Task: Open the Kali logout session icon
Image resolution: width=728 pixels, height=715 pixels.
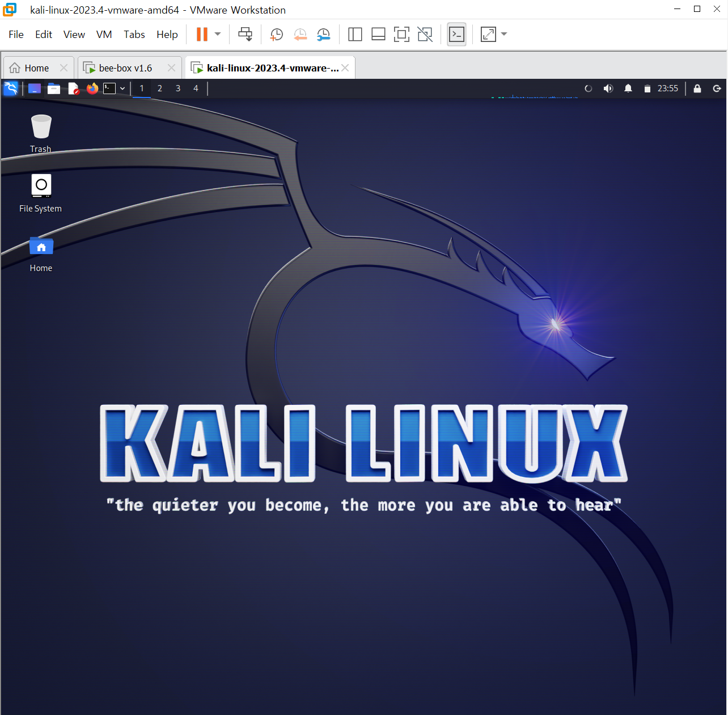Action: pyautogui.click(x=717, y=88)
